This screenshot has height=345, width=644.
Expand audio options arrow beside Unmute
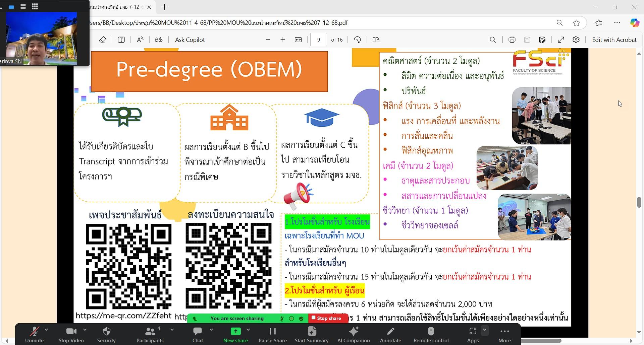[46, 330]
